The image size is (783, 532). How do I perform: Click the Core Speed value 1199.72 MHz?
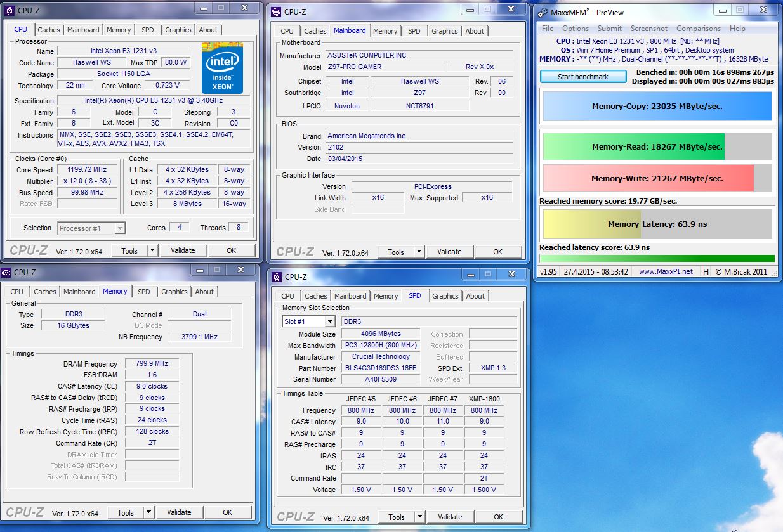coord(88,169)
